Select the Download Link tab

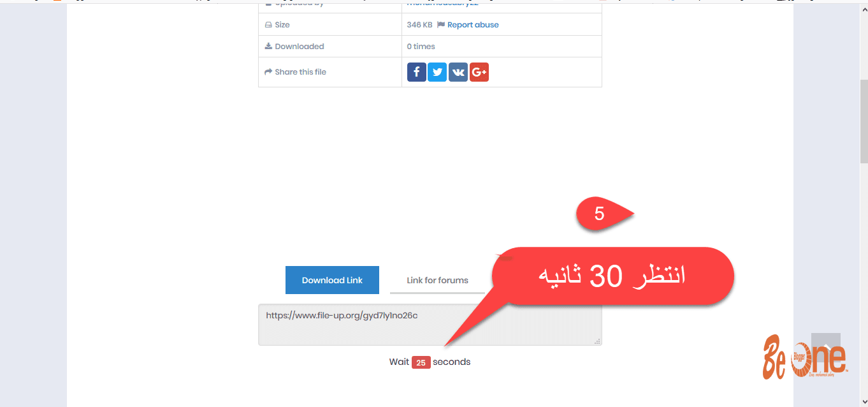[332, 280]
